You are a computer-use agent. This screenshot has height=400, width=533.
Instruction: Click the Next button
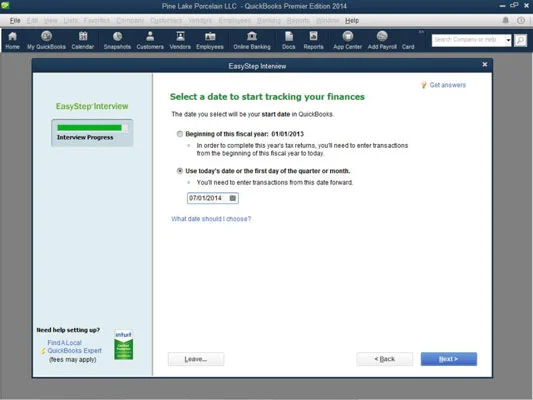point(449,359)
